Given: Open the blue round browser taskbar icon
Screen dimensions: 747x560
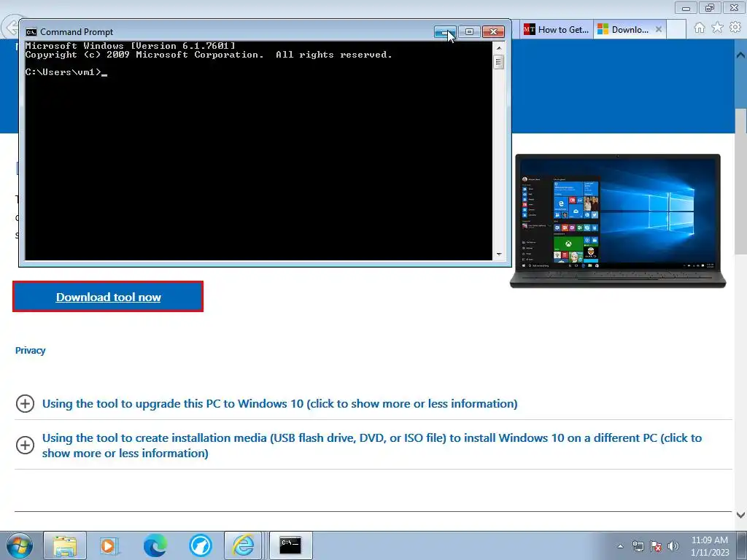Looking at the screenshot, I should 200,545.
